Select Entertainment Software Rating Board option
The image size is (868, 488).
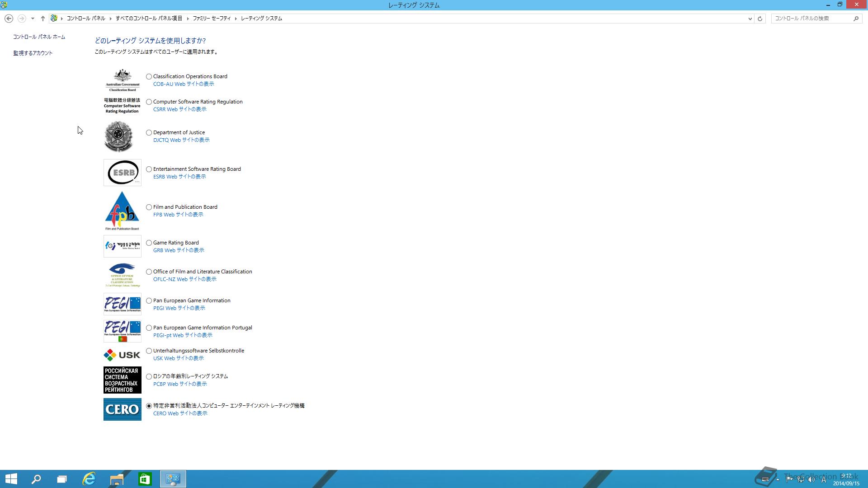[x=149, y=169]
